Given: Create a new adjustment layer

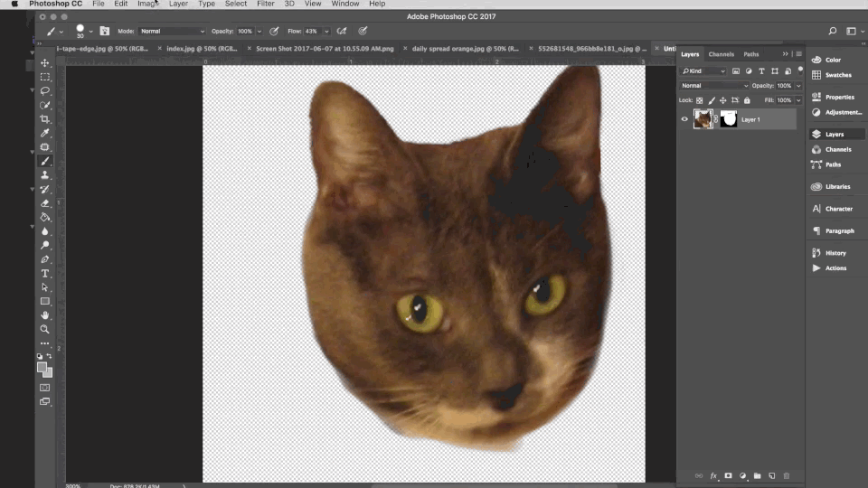Looking at the screenshot, I should (x=743, y=476).
